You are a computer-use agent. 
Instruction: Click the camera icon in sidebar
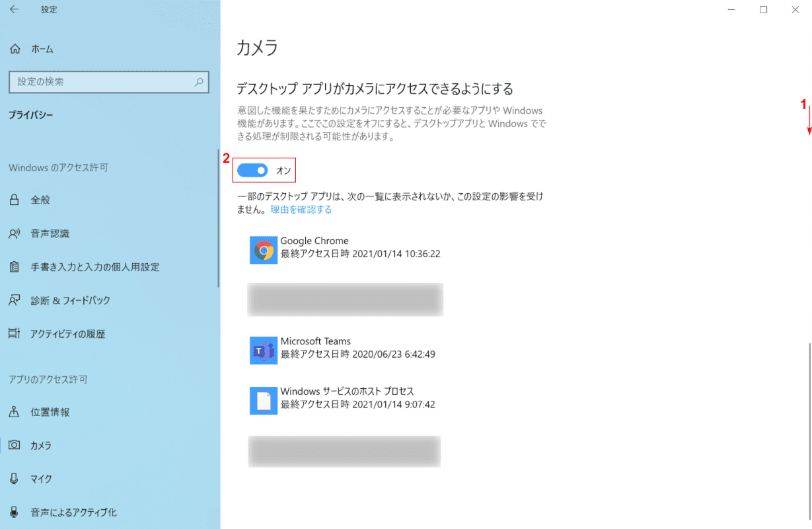[x=15, y=445]
